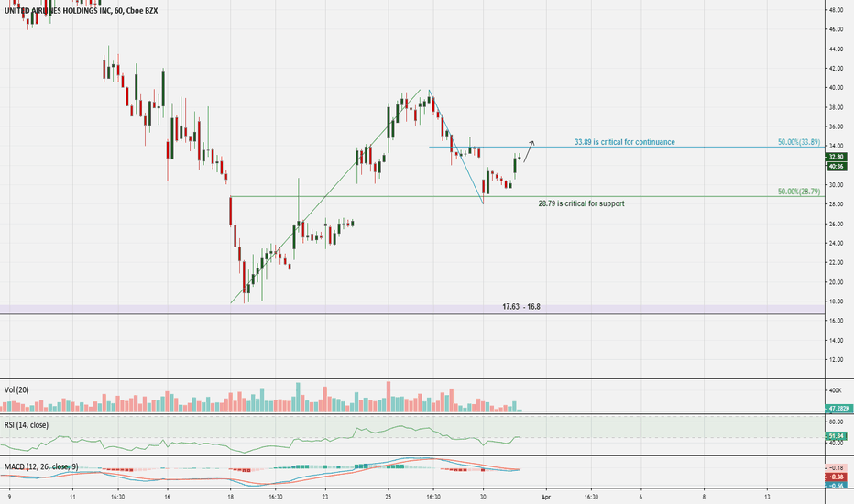Click the MACD histogram value -0.18
This screenshot has height=504, width=854.
[836, 468]
